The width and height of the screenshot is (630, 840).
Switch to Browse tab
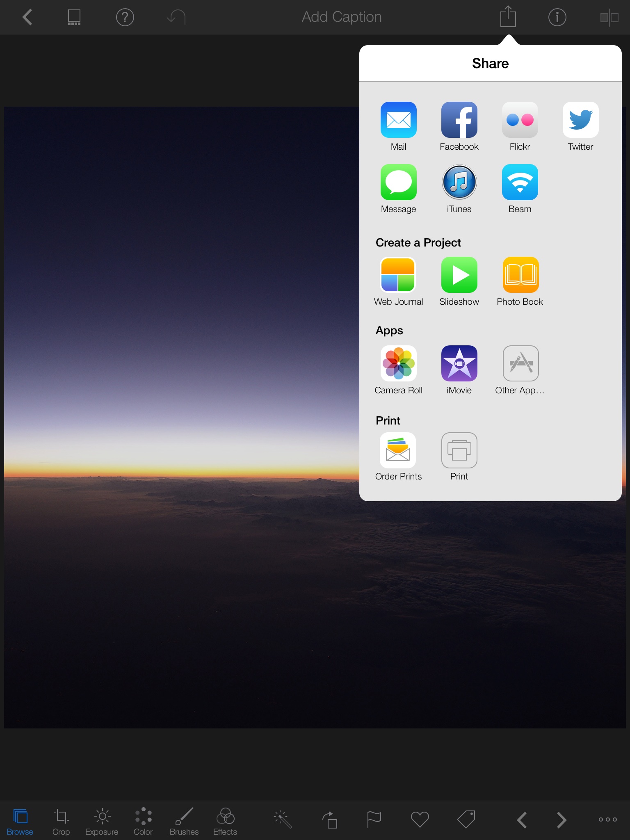20,822
